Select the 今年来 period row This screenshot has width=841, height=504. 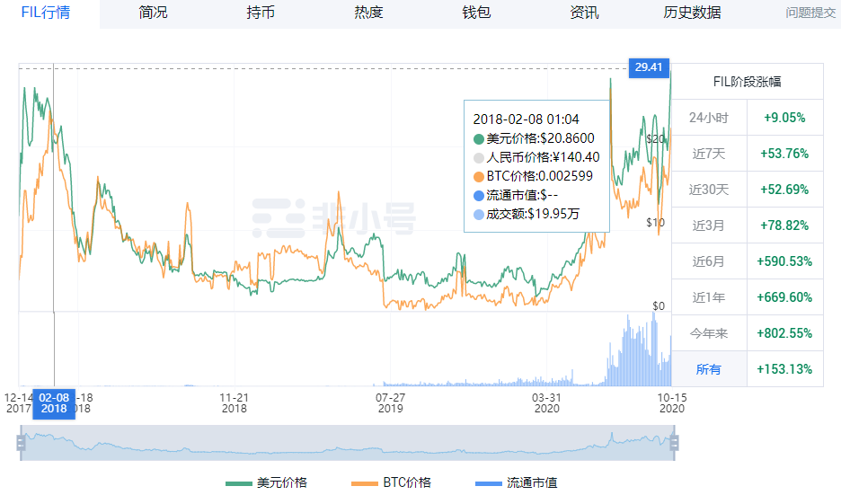[x=748, y=333]
